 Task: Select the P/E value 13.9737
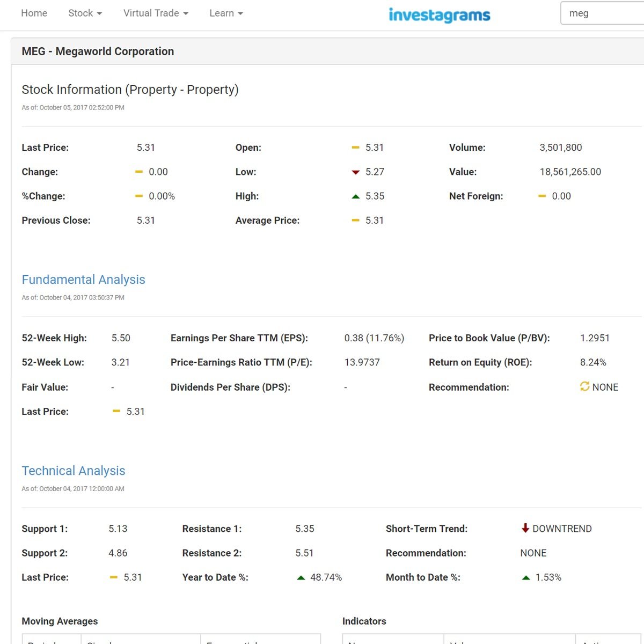click(x=362, y=362)
